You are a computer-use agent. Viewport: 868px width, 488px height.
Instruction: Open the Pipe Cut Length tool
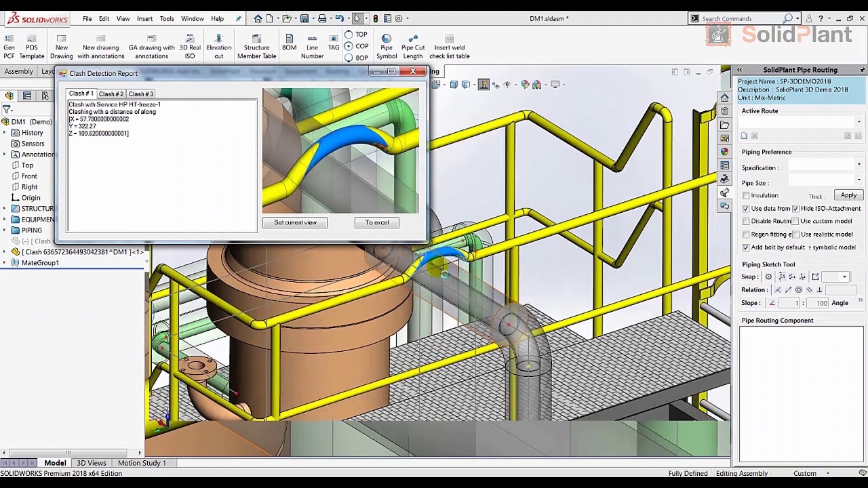click(x=413, y=47)
